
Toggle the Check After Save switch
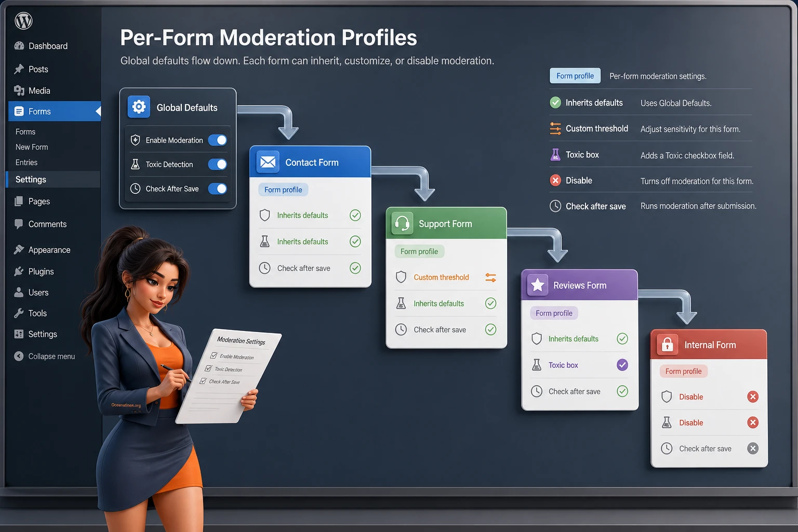(x=218, y=189)
